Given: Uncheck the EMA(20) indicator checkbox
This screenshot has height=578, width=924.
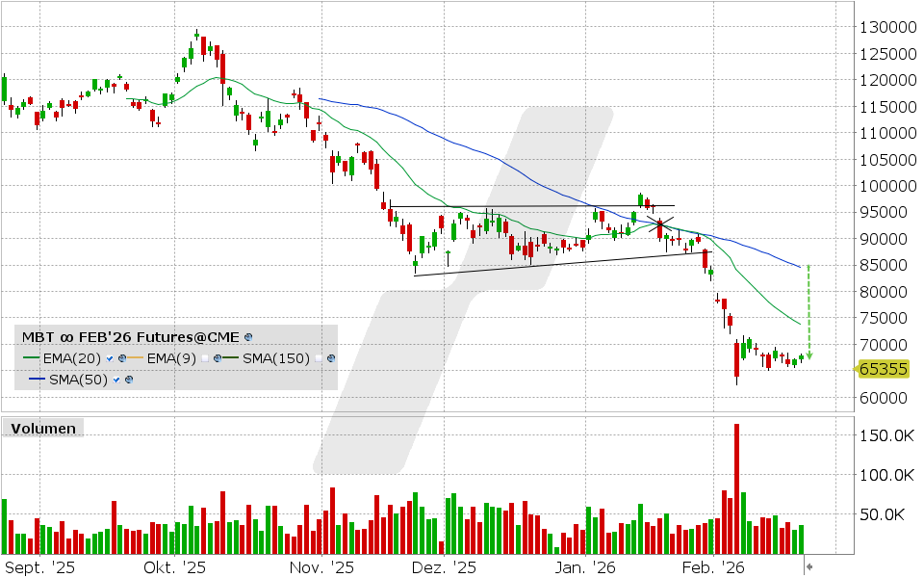Looking at the screenshot, I should [x=111, y=358].
